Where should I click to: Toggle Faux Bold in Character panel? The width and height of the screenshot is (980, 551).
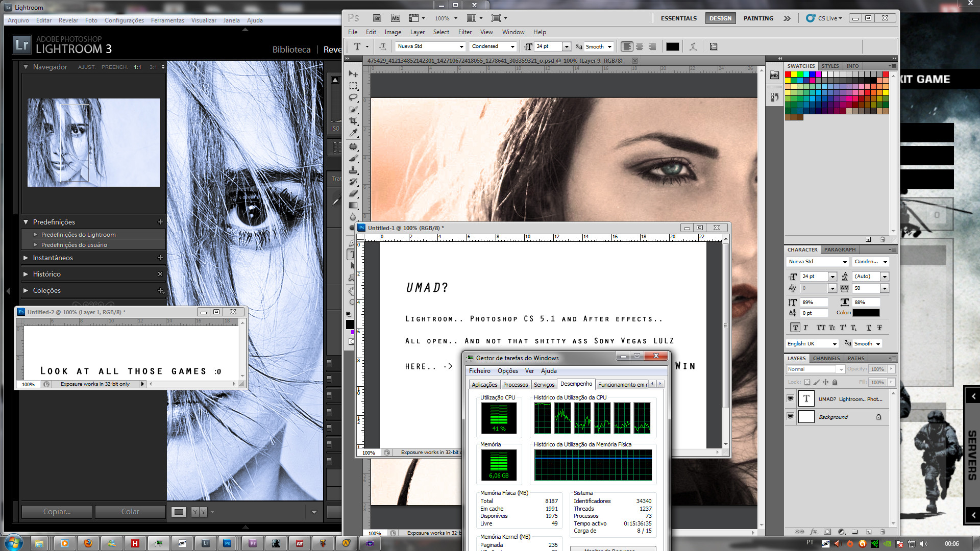click(795, 328)
